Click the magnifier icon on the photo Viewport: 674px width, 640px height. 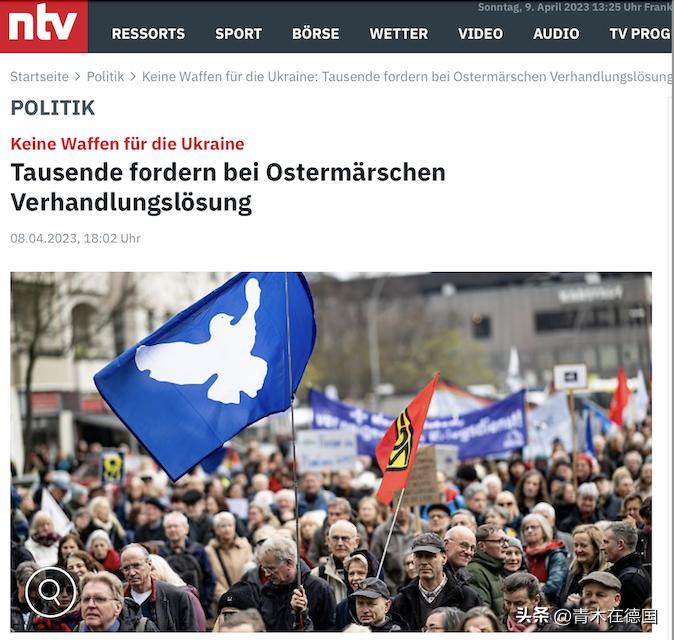click(x=50, y=592)
